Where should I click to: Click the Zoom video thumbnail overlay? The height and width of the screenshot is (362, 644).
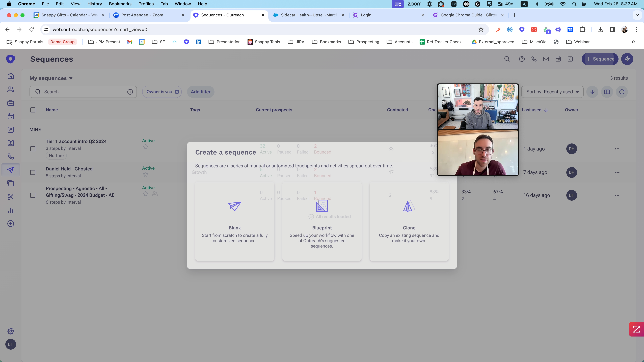click(478, 130)
